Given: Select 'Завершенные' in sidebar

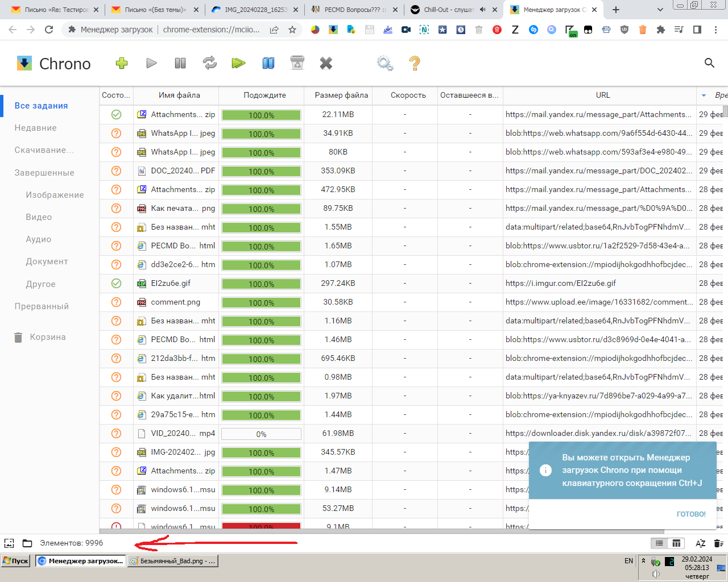Looking at the screenshot, I should coord(44,173).
